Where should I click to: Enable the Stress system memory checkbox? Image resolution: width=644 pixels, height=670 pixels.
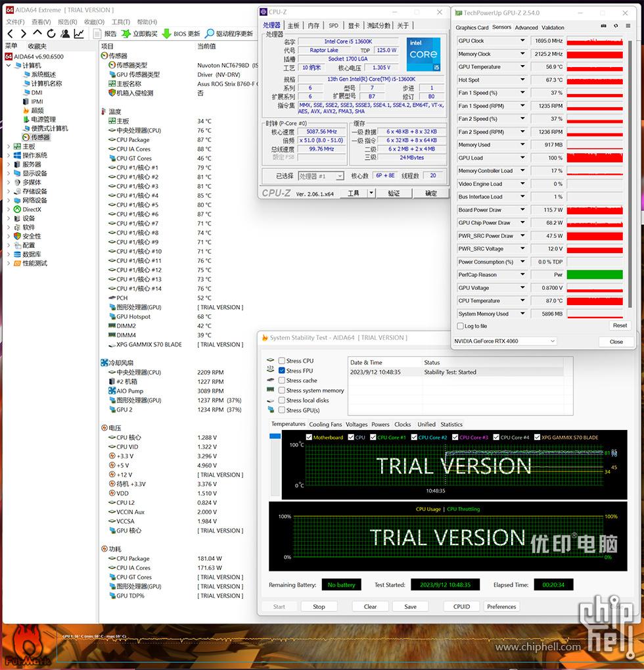(282, 390)
